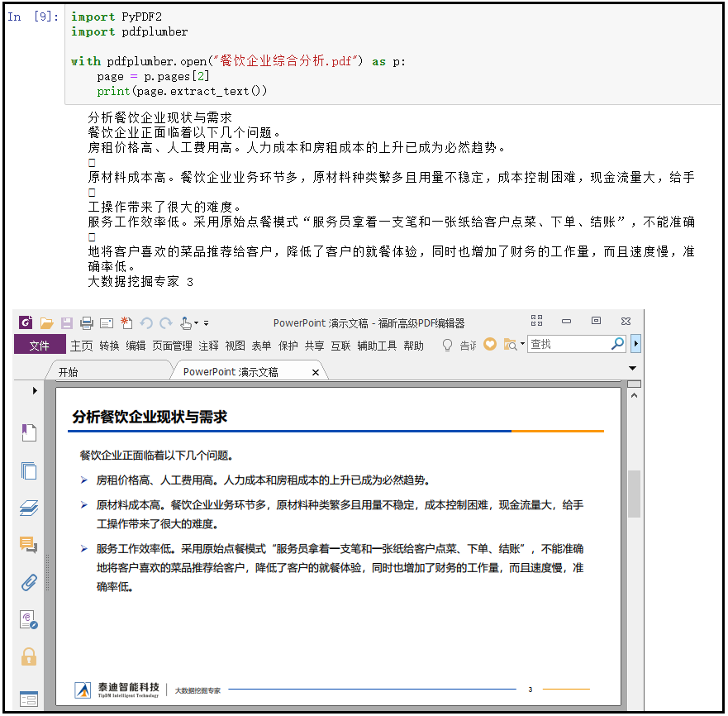
Task: Toggle the layers panel visibility
Action: [29, 508]
